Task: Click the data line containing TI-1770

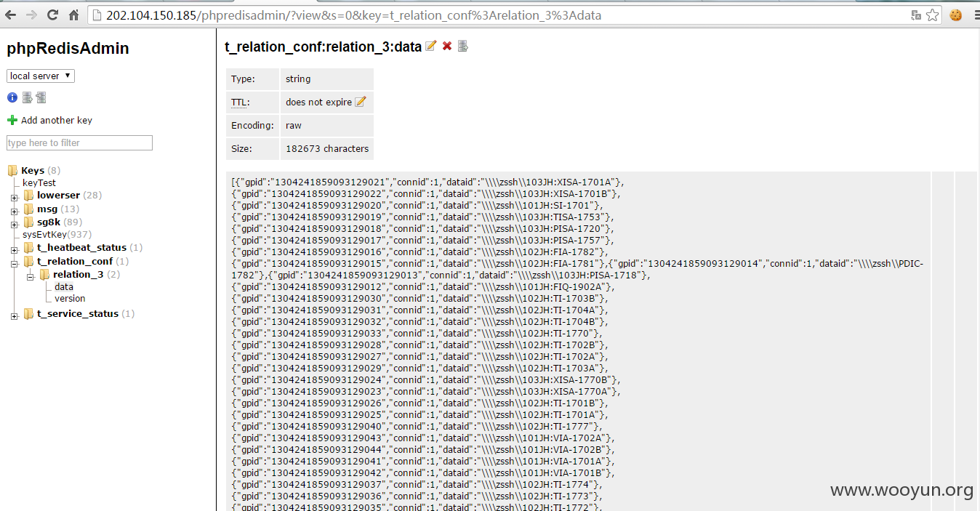Action: coord(417,333)
